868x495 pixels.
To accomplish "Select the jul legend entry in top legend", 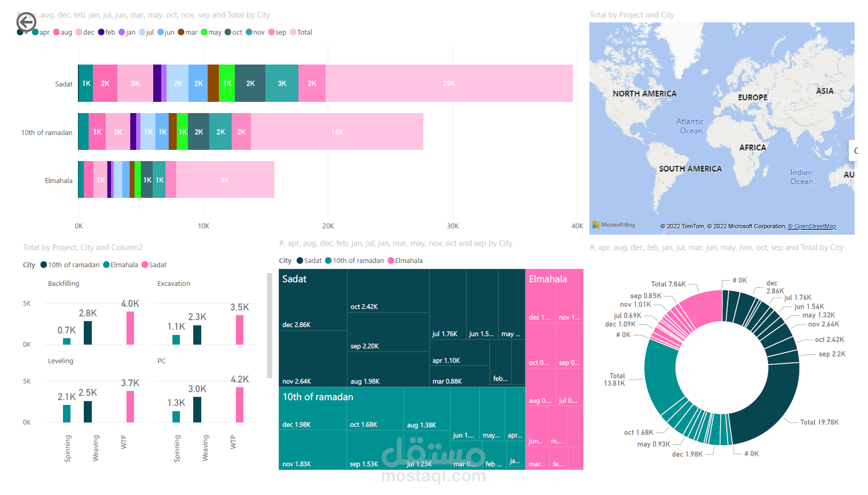I will (x=146, y=32).
